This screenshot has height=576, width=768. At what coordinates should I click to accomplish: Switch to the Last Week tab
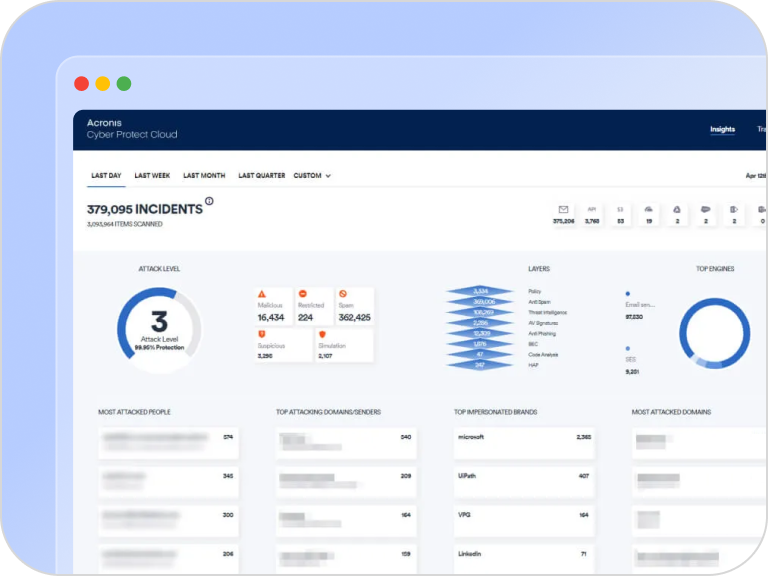point(152,176)
